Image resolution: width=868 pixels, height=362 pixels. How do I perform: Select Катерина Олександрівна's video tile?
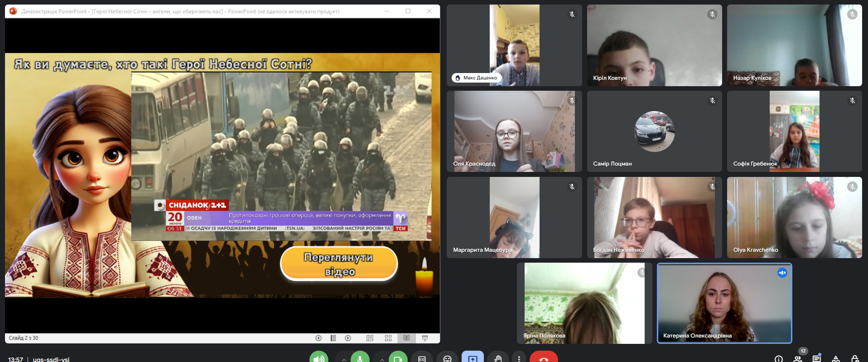[724, 303]
